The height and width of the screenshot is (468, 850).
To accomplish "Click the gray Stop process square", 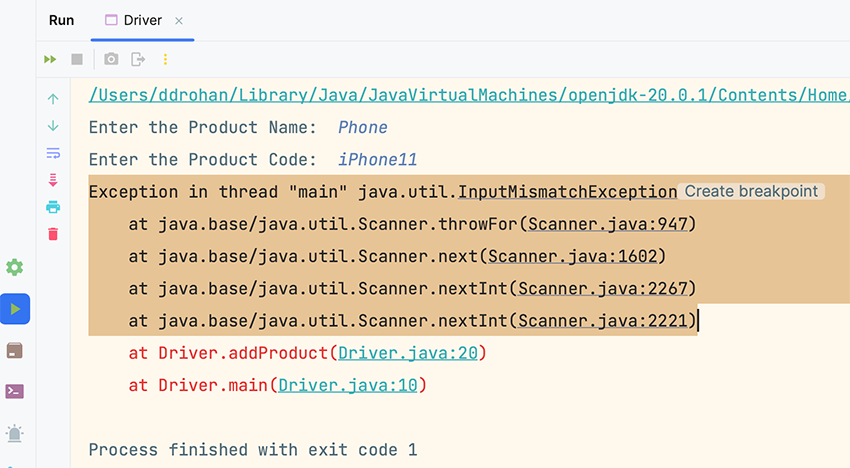I will [x=77, y=60].
